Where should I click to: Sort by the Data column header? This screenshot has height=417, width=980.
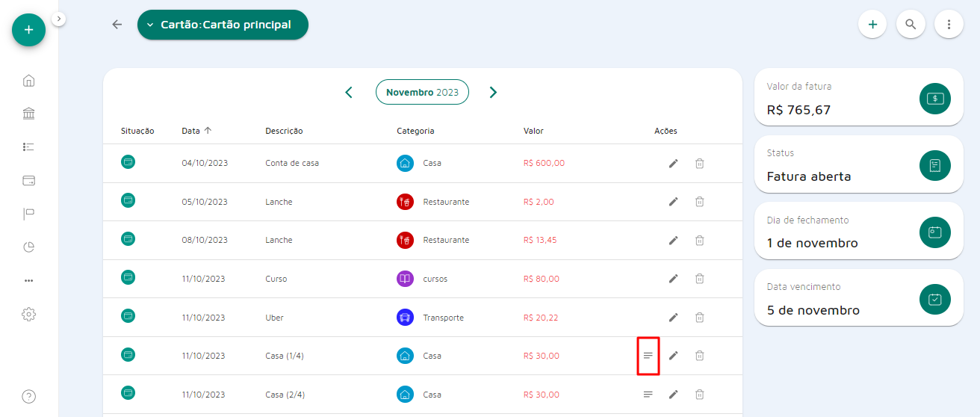pyautogui.click(x=196, y=131)
